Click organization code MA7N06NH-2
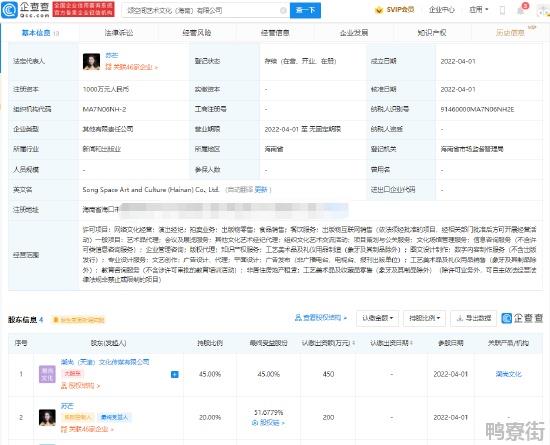The width and height of the screenshot is (550, 445). (104, 109)
